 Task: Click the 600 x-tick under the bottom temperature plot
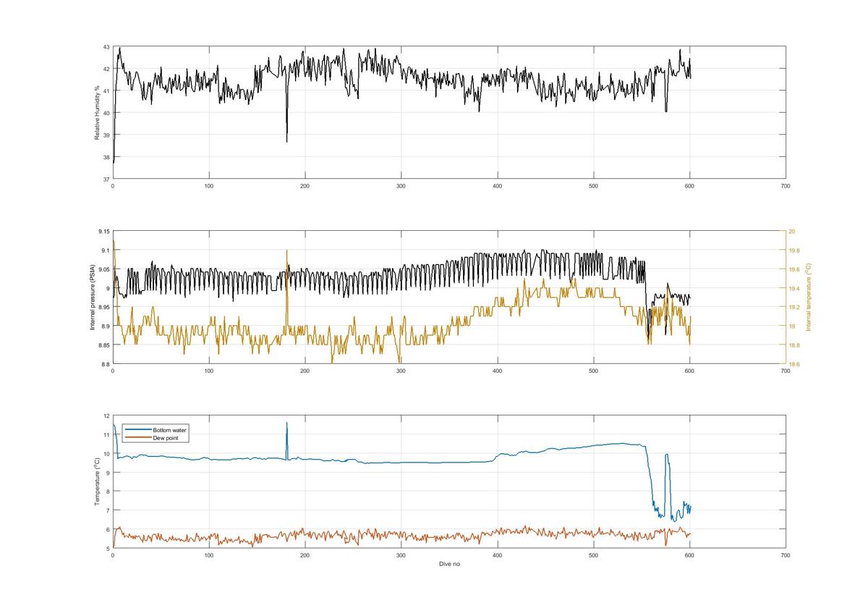tap(689, 555)
